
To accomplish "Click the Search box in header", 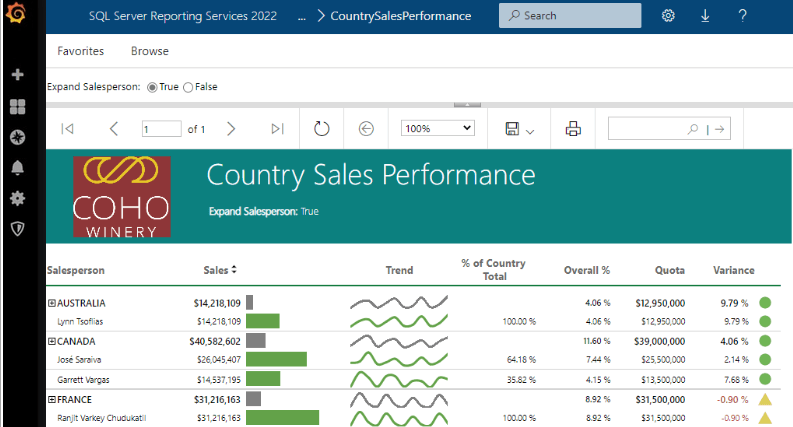I will click(x=570, y=16).
